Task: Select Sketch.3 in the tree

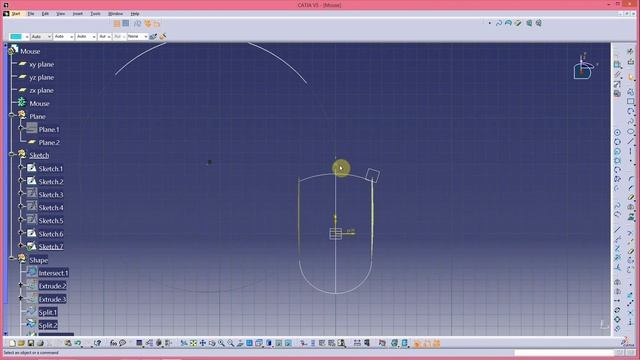Action: (x=51, y=195)
